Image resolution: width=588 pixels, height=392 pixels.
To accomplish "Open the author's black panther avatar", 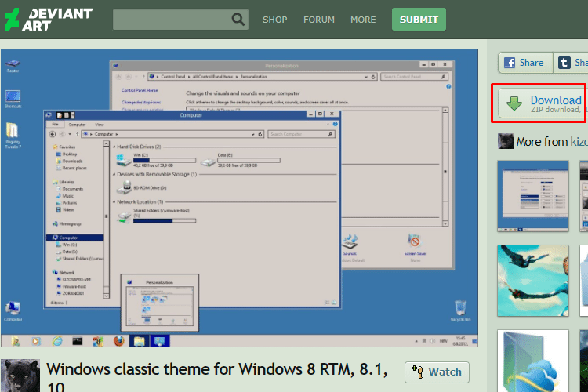I will point(20,376).
